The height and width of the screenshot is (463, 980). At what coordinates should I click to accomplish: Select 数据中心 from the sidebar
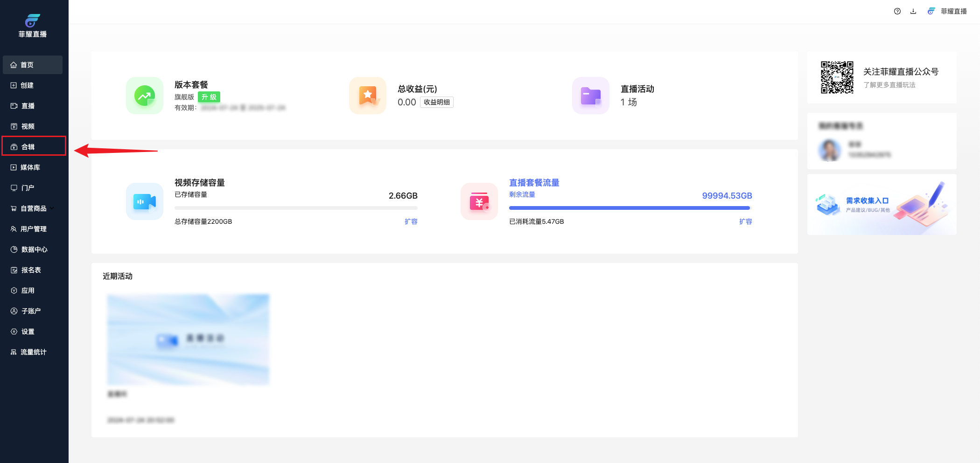pos(34,249)
